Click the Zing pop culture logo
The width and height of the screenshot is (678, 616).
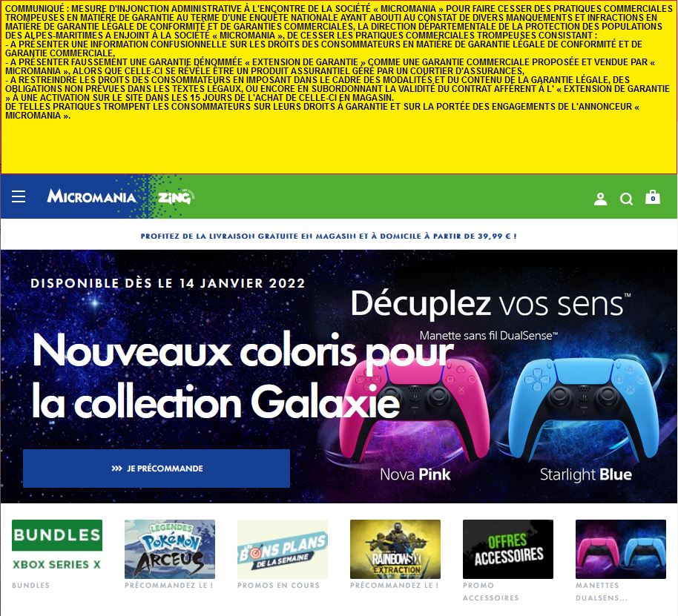[176, 197]
